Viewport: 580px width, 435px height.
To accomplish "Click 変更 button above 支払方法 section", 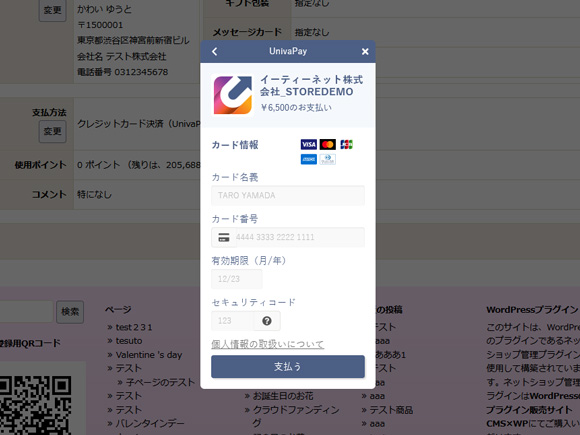I will click(53, 10).
